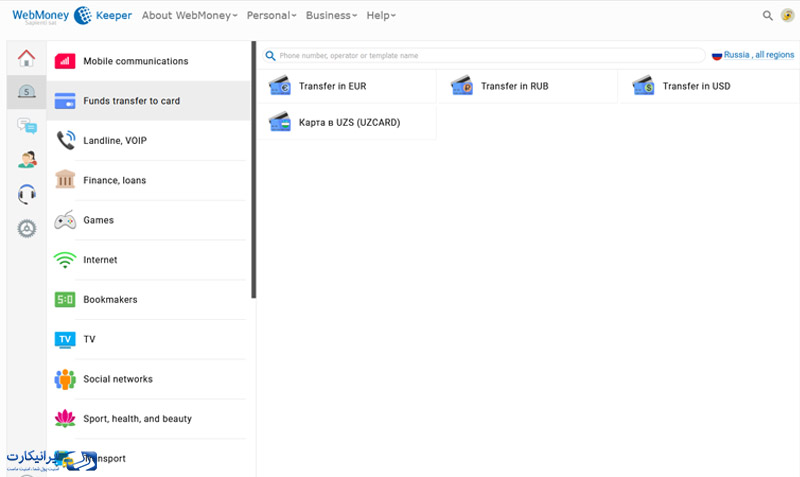
Task: Click the TV category icon
Action: coord(65,339)
